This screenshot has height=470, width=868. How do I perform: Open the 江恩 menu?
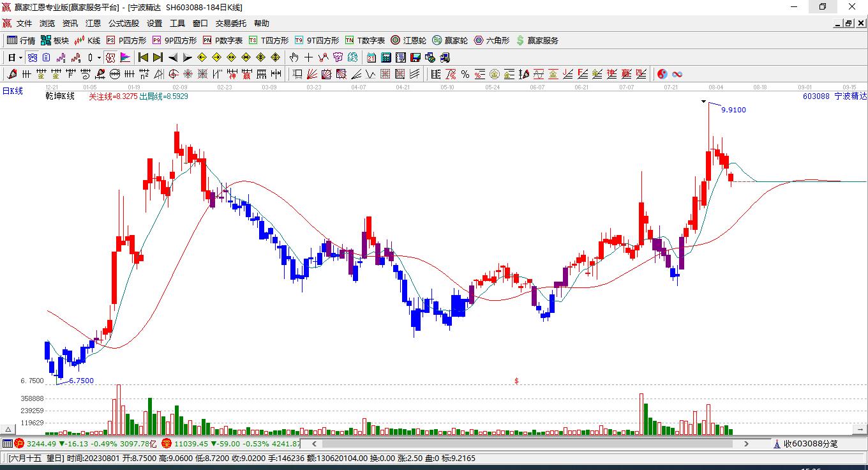pyautogui.click(x=93, y=24)
